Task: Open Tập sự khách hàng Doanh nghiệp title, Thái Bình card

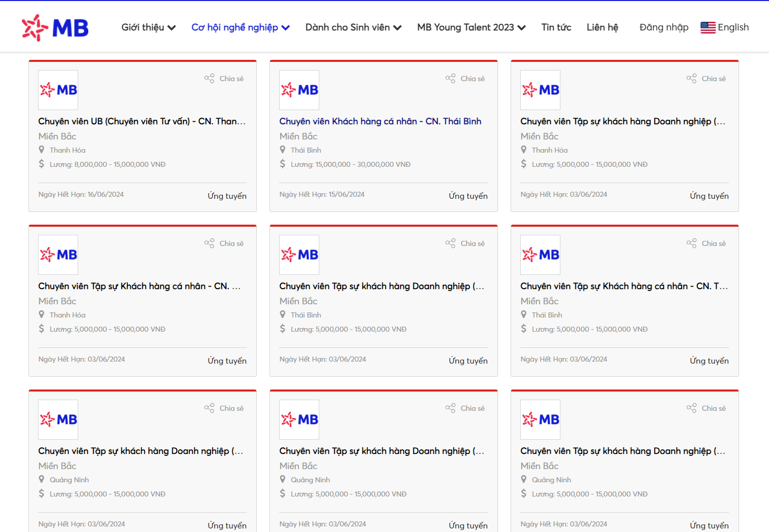Action: click(382, 286)
